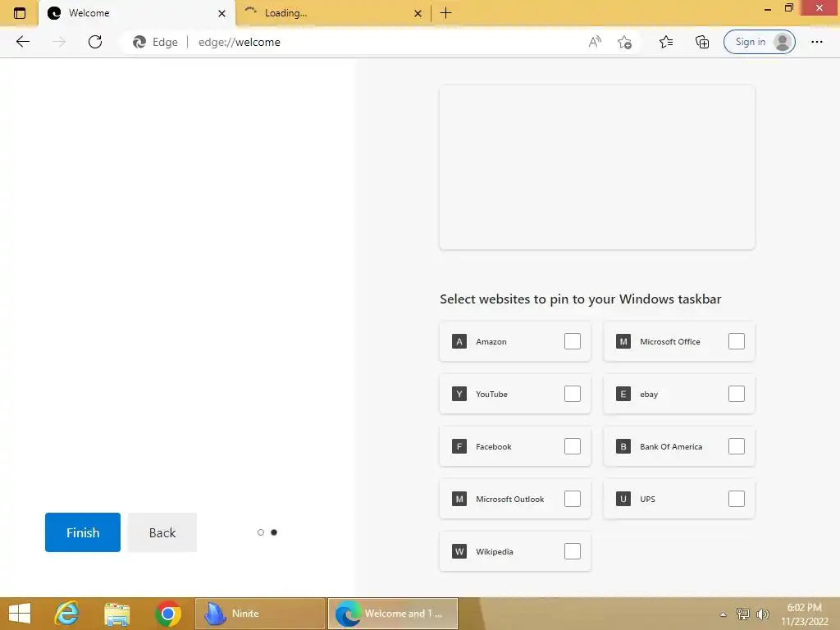Check the Amazon checkbox
Screen dimensions: 840x630
point(572,341)
